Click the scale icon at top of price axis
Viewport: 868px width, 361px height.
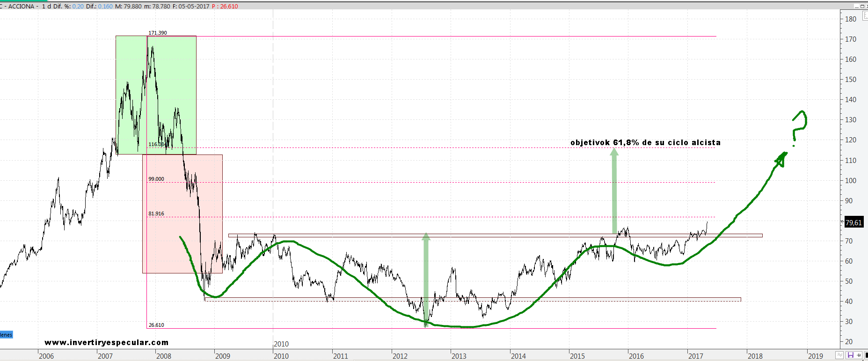pyautogui.click(x=865, y=16)
